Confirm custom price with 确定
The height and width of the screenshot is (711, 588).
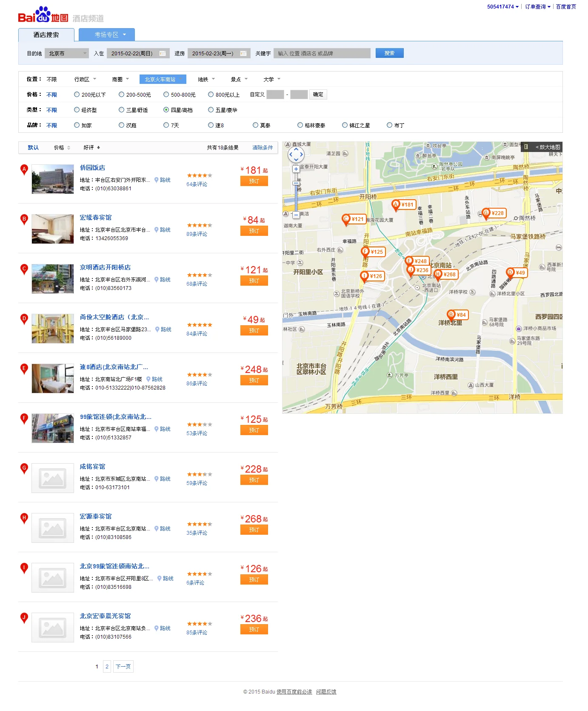click(x=318, y=95)
